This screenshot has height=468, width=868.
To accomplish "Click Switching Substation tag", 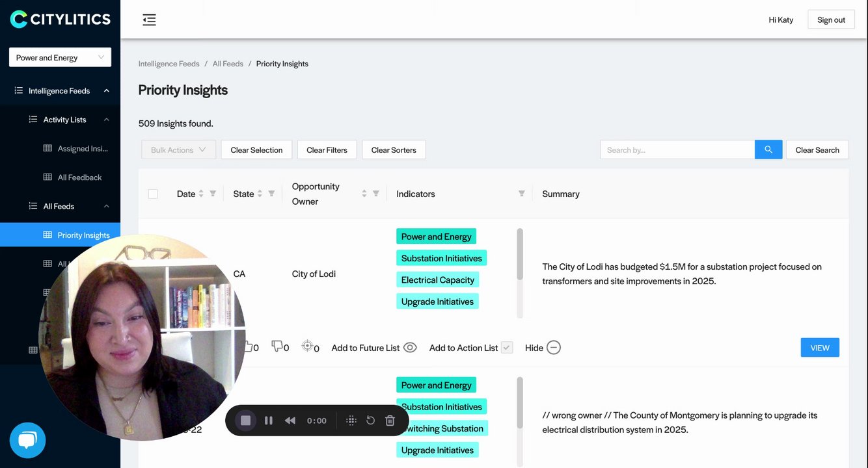I will [442, 428].
